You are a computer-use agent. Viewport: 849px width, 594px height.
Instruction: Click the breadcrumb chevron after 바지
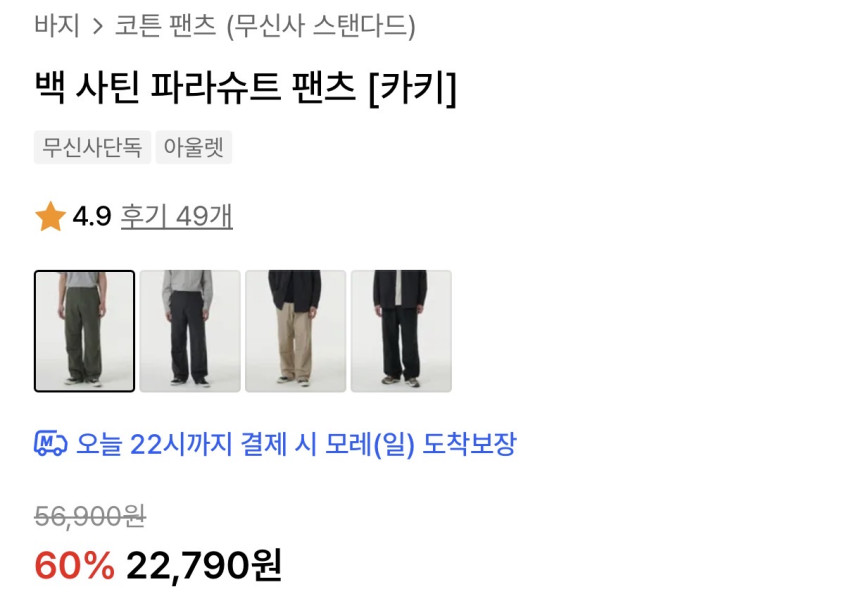(97, 26)
